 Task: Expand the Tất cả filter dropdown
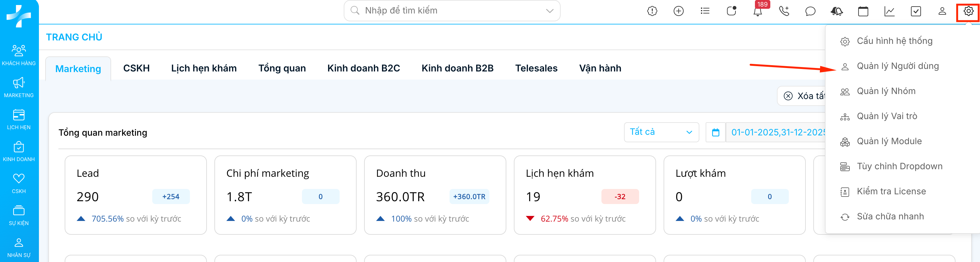coord(661,132)
